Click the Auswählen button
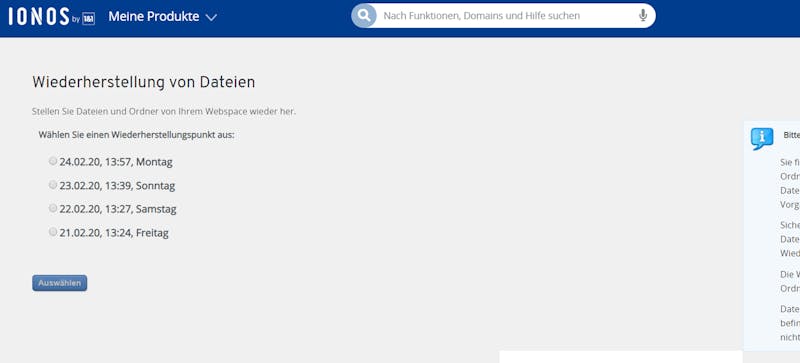 pyautogui.click(x=60, y=283)
